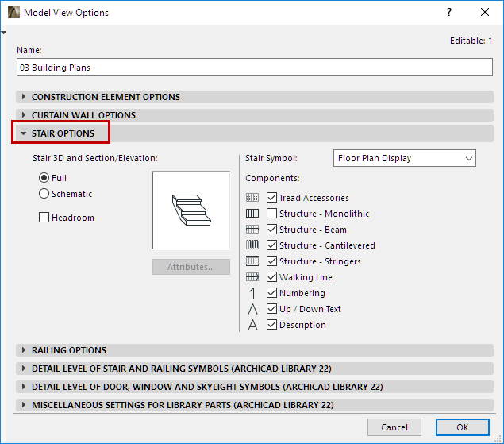
Task: Expand Detail Level of Door, Window and Skylight Symbols
Action: 255,387
